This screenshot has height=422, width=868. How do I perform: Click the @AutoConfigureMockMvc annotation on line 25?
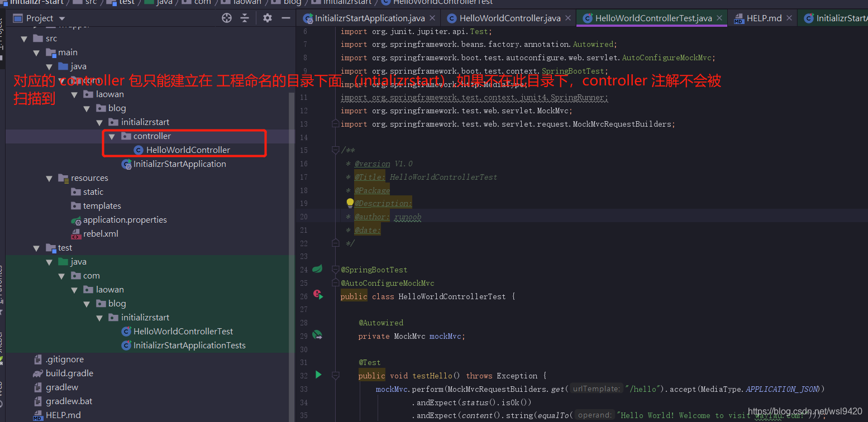pos(387,283)
